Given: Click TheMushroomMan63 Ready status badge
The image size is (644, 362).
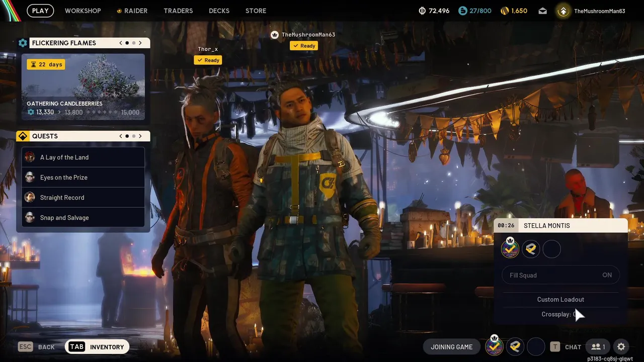Looking at the screenshot, I should pos(304,45).
